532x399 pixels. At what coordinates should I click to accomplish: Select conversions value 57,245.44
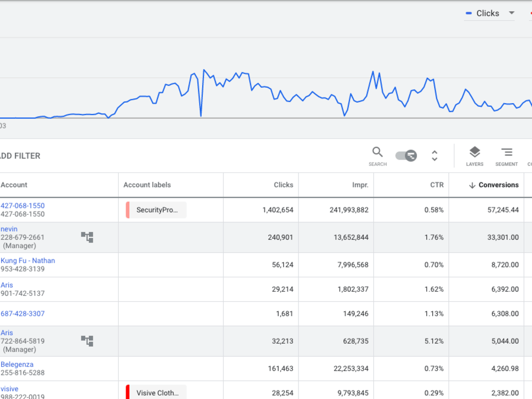[x=503, y=210]
